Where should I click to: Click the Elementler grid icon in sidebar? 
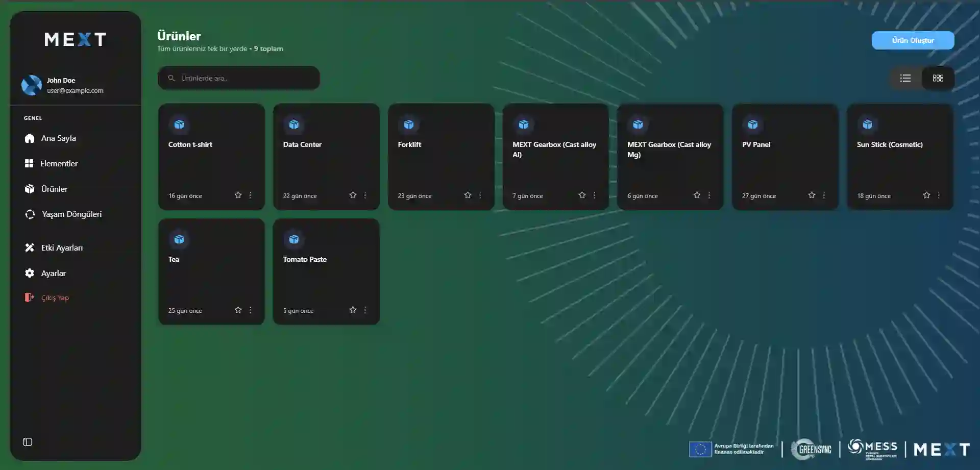point(29,164)
